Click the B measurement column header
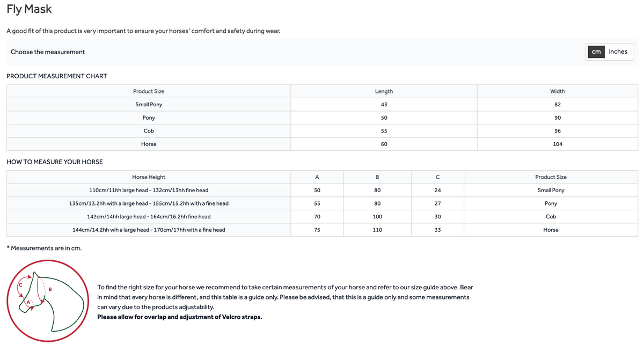The height and width of the screenshot is (352, 644). tap(377, 177)
